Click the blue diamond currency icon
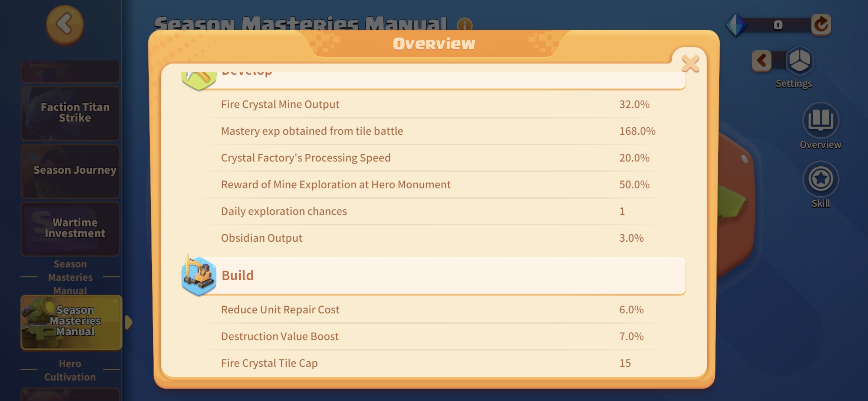 tap(736, 25)
